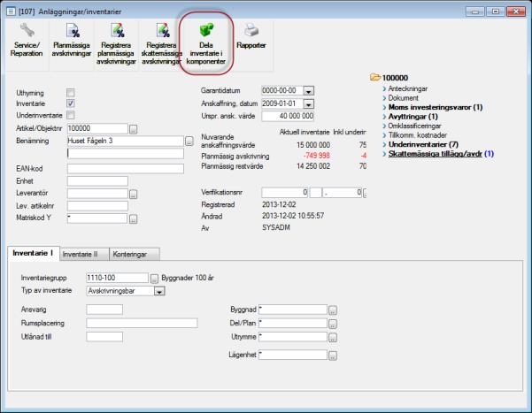This screenshot has height=413, width=532.
Task: Uncheck the Inventarie checkbox
Action: coord(71,103)
